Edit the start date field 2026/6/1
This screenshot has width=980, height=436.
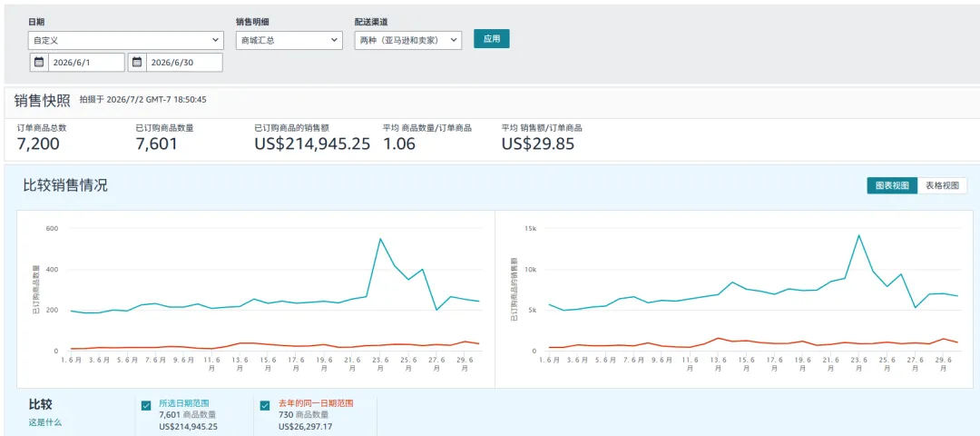[x=86, y=63]
